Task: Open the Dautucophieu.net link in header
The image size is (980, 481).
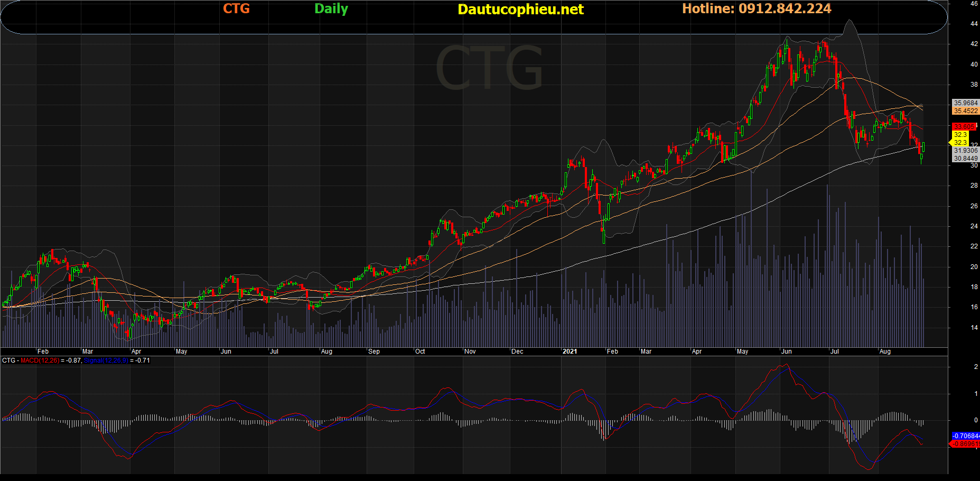Action: (520, 10)
